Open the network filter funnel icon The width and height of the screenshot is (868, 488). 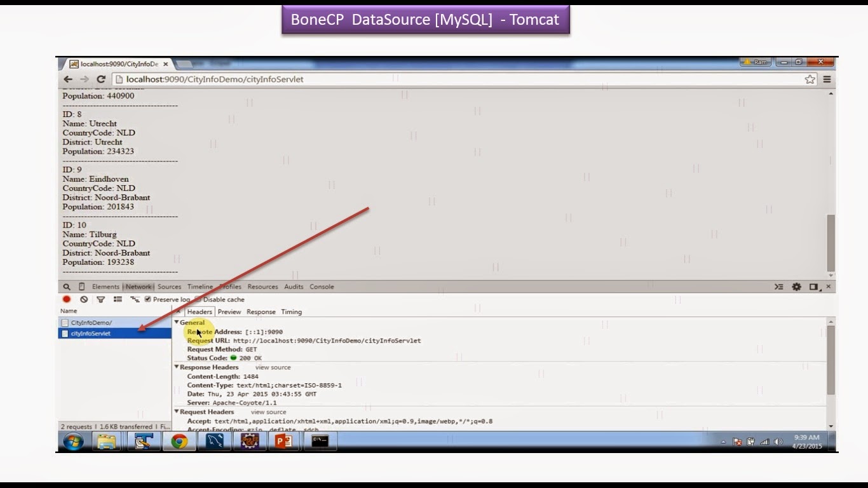(x=100, y=299)
